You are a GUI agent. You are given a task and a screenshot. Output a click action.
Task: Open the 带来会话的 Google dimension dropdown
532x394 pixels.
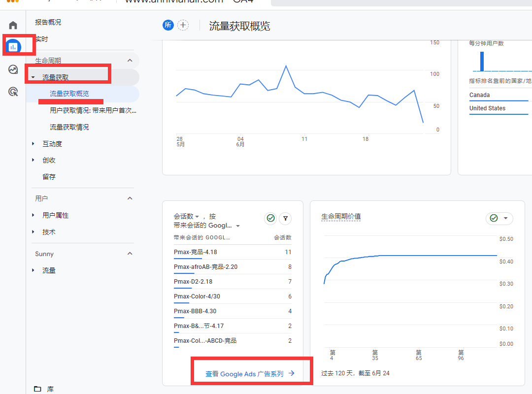pyautogui.click(x=238, y=226)
